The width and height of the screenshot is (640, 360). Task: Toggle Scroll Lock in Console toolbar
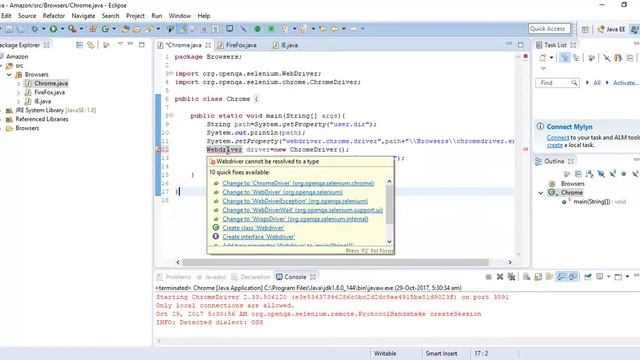tap(538, 277)
